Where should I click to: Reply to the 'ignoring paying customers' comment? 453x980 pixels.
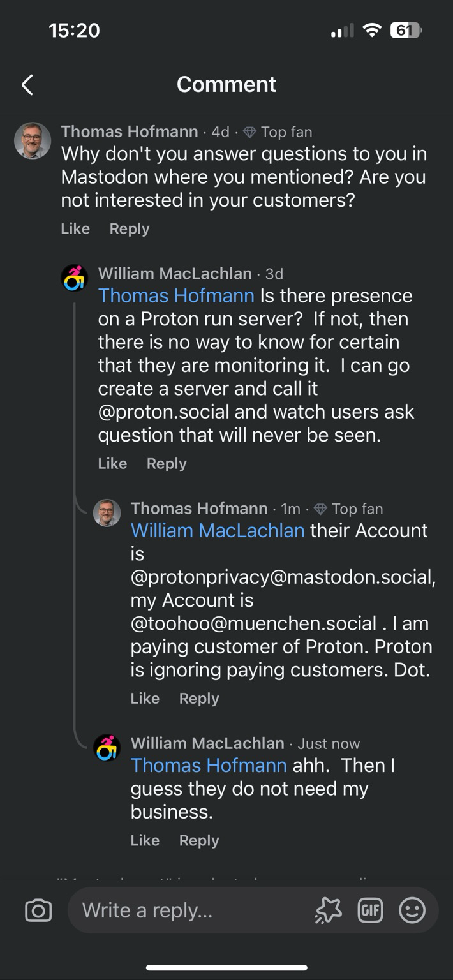(x=199, y=699)
